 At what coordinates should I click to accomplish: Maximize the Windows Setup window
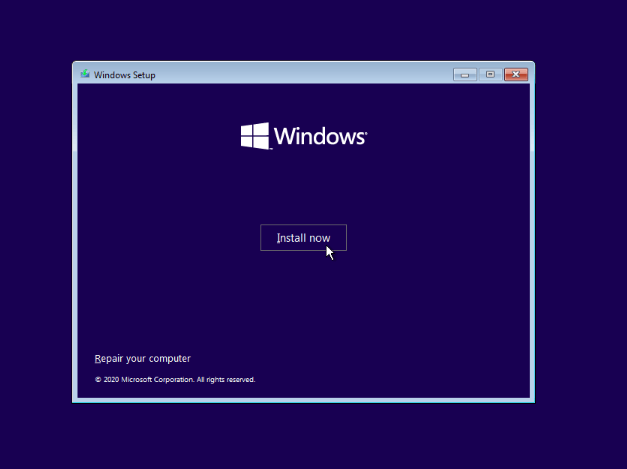pos(490,74)
